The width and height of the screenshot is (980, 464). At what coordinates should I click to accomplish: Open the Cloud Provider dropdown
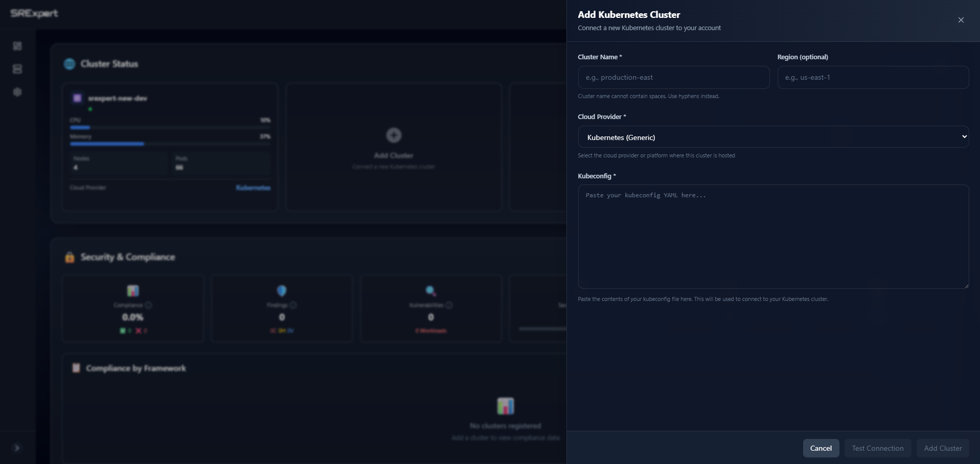coord(773,136)
